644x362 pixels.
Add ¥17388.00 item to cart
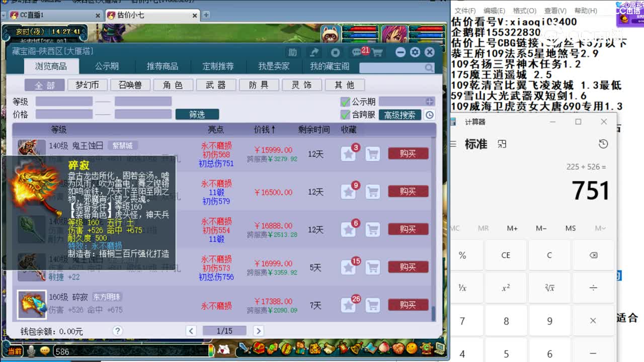pyautogui.click(x=372, y=305)
